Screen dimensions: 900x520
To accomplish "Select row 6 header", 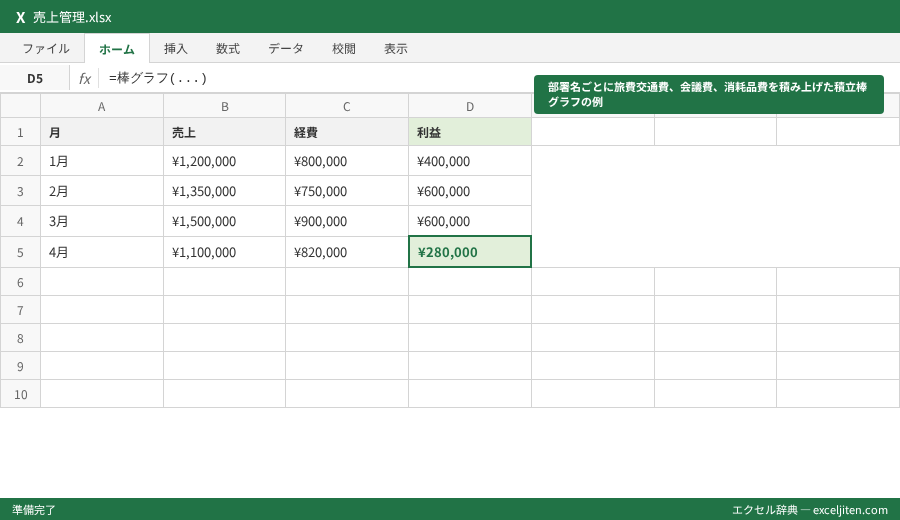I will click(20, 282).
